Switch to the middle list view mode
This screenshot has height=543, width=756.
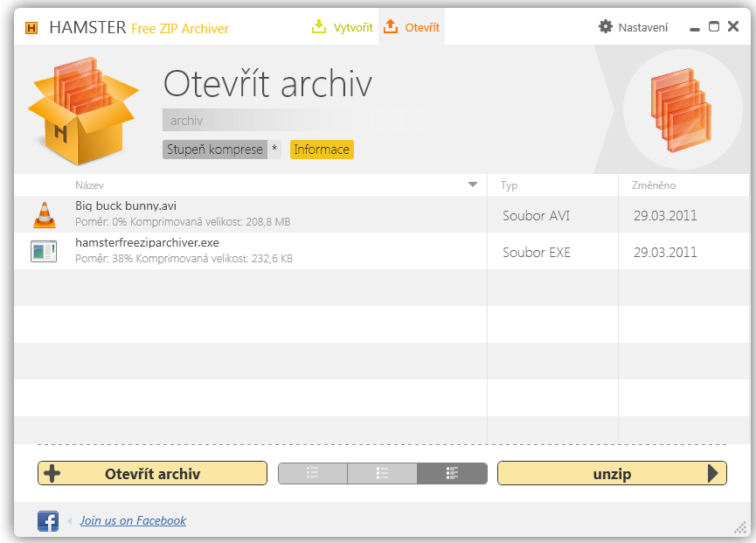pyautogui.click(x=382, y=473)
